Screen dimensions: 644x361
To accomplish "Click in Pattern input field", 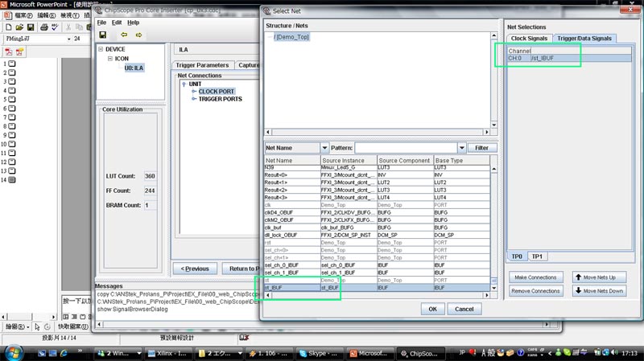I will tap(406, 148).
